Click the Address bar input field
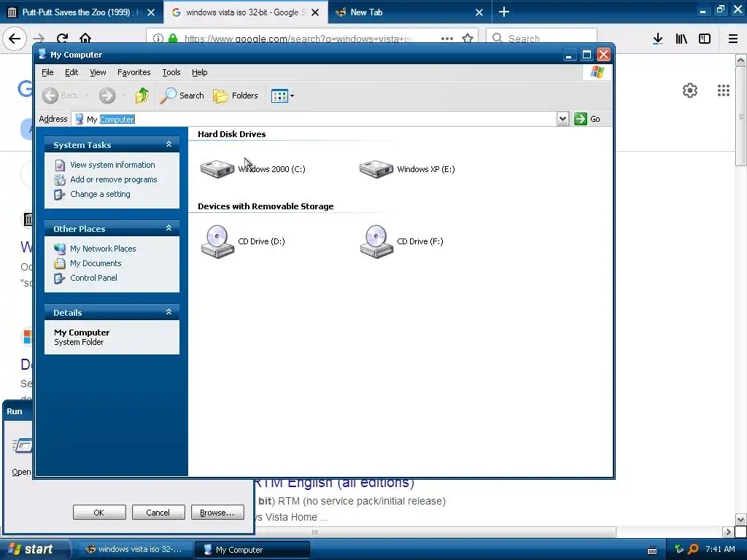This screenshot has height=560, width=747. click(x=314, y=119)
